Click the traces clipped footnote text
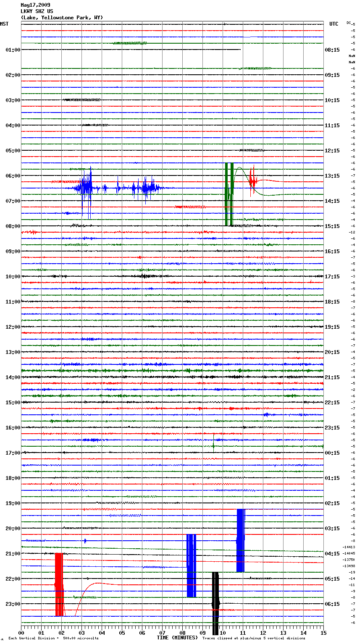Screen dimensions: 357x644 tap(254, 639)
